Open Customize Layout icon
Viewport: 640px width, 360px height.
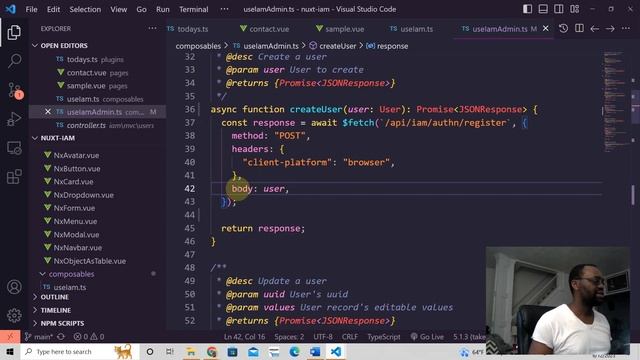click(575, 9)
